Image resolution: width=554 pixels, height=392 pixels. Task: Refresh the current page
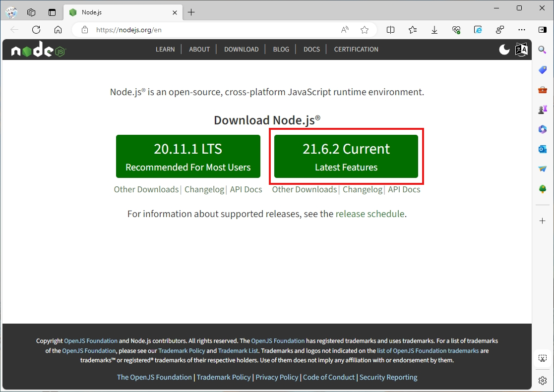36,30
